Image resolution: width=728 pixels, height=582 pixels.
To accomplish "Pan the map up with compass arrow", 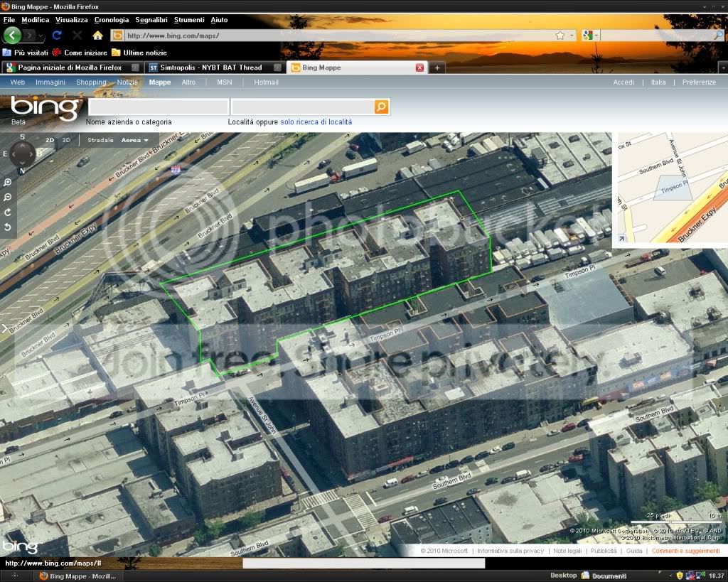I will [22, 145].
